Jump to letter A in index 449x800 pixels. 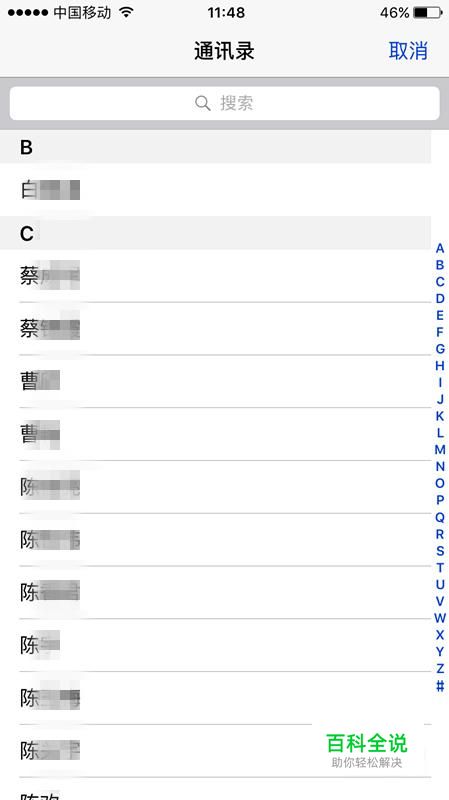(x=440, y=248)
